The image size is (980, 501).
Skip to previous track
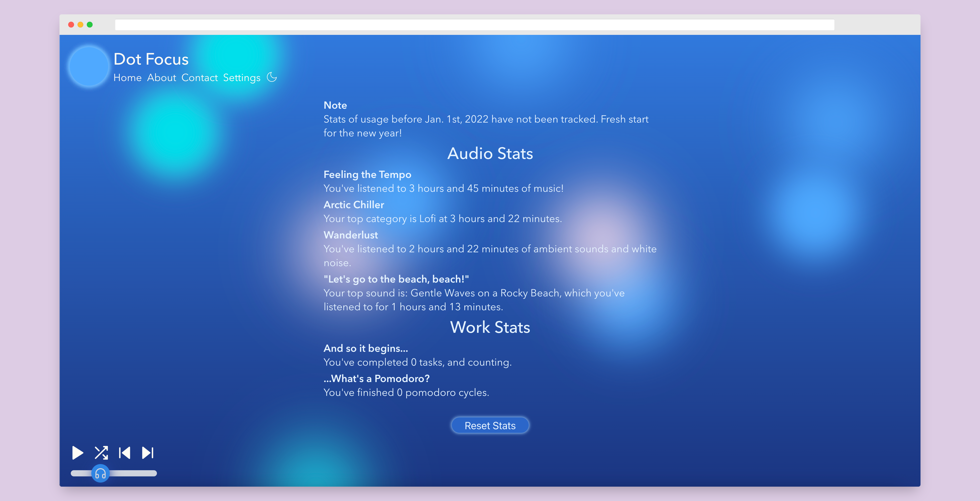(125, 453)
